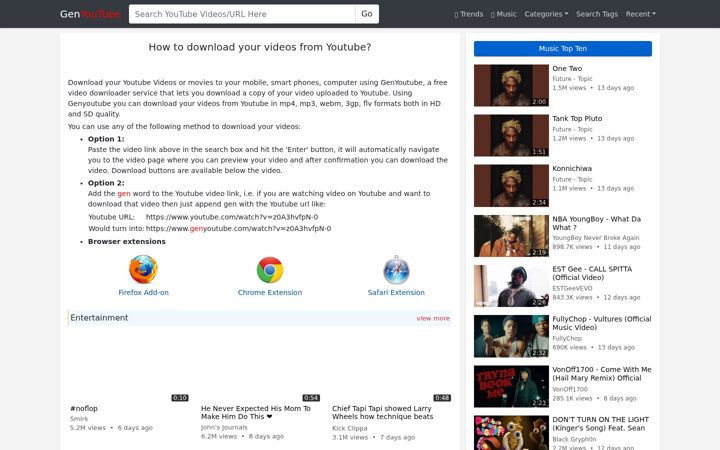Click the Go search button
Viewport: 720px width, 450px height.
(x=367, y=14)
